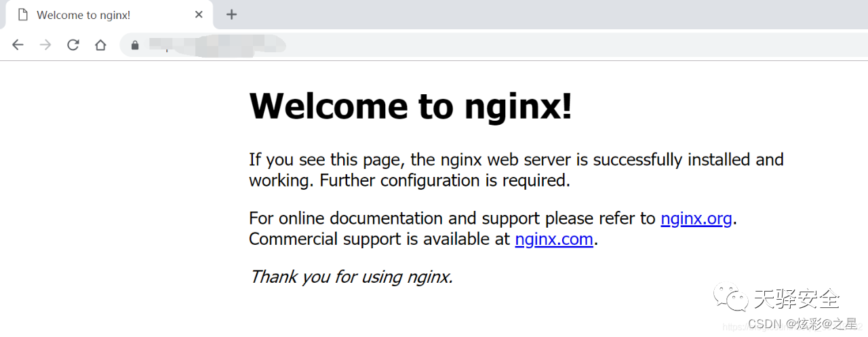
Task: Click the 'Thank you for using nginx.' text
Action: click(351, 277)
